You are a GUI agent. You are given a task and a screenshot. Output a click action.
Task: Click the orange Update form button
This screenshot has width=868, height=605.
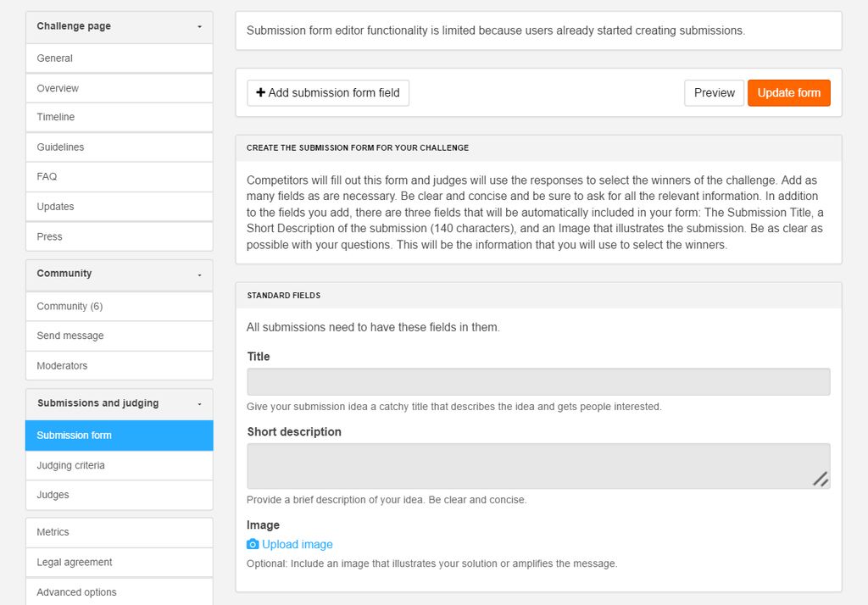coord(789,93)
